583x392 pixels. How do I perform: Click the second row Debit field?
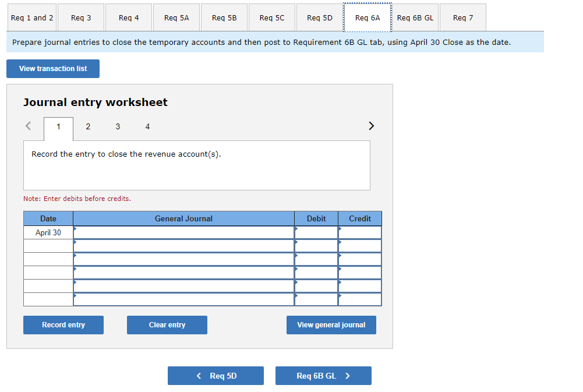coord(316,246)
